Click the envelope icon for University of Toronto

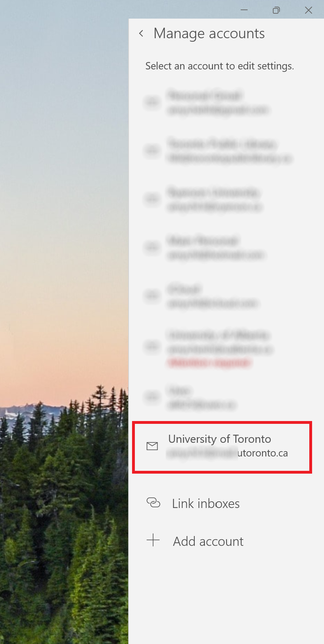pos(152,446)
